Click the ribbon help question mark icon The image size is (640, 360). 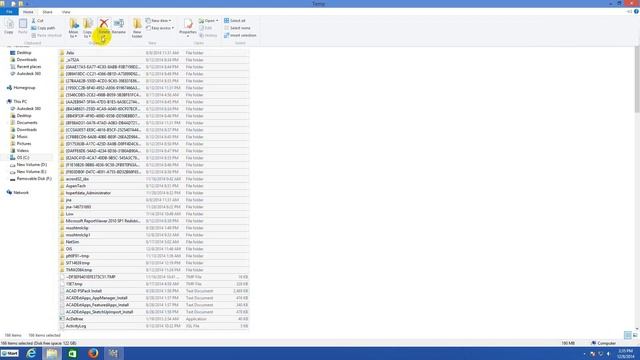[x=636, y=11]
